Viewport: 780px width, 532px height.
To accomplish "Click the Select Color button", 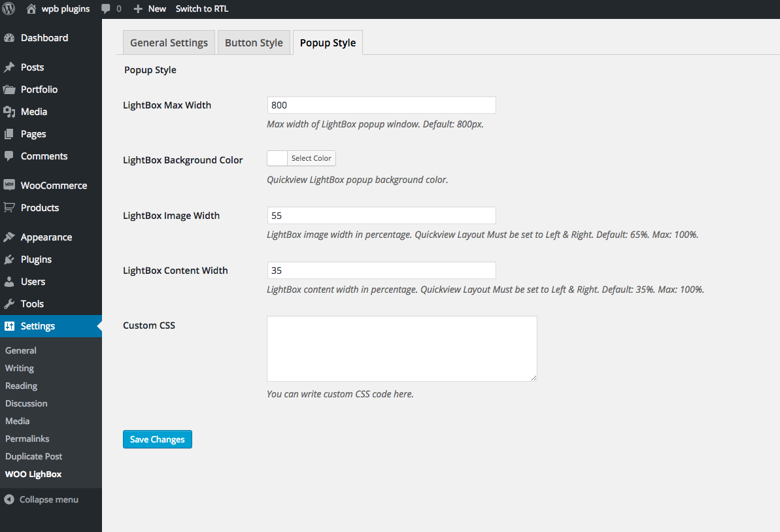I will pos(311,158).
